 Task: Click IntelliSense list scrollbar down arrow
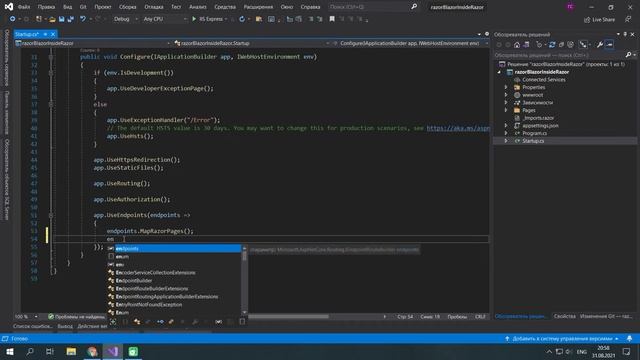[244, 312]
